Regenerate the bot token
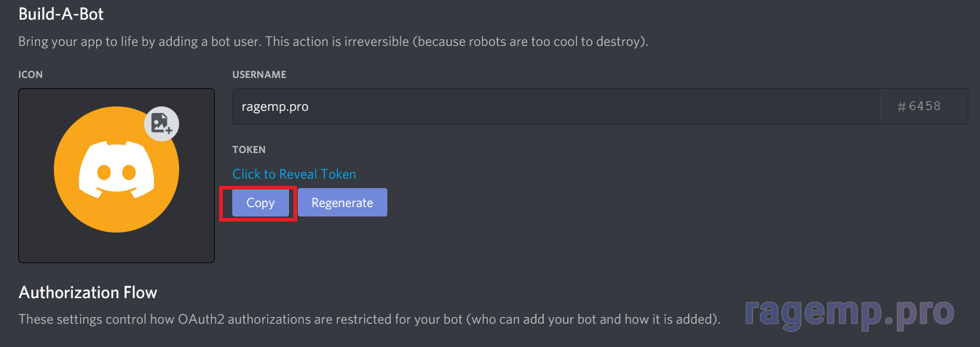Viewport: 980px width, 347px height. tap(342, 203)
